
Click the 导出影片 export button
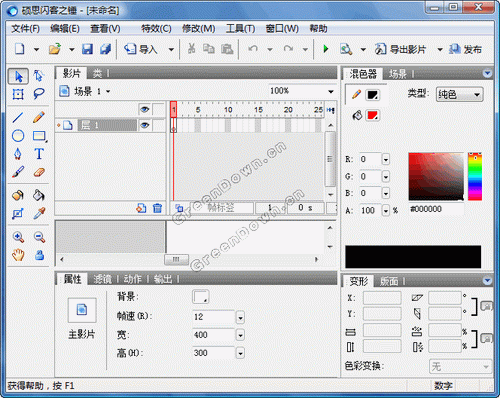coord(401,49)
